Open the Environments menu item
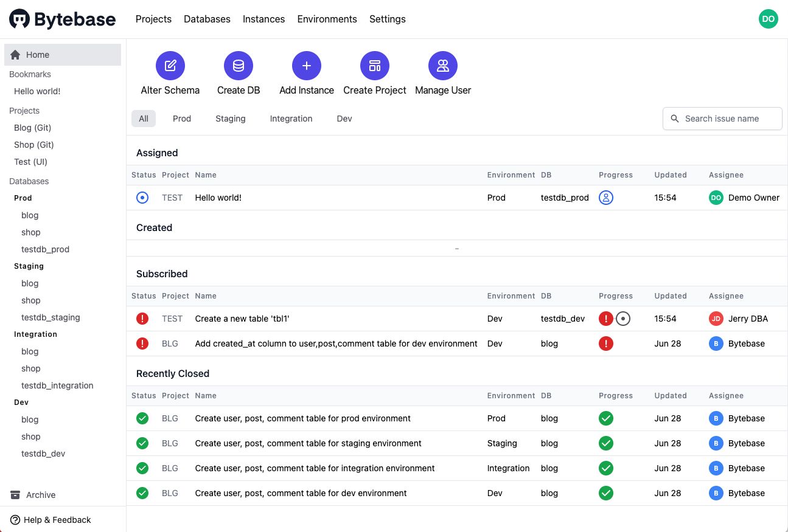Screen dimensions: 788x532 coord(327,19)
